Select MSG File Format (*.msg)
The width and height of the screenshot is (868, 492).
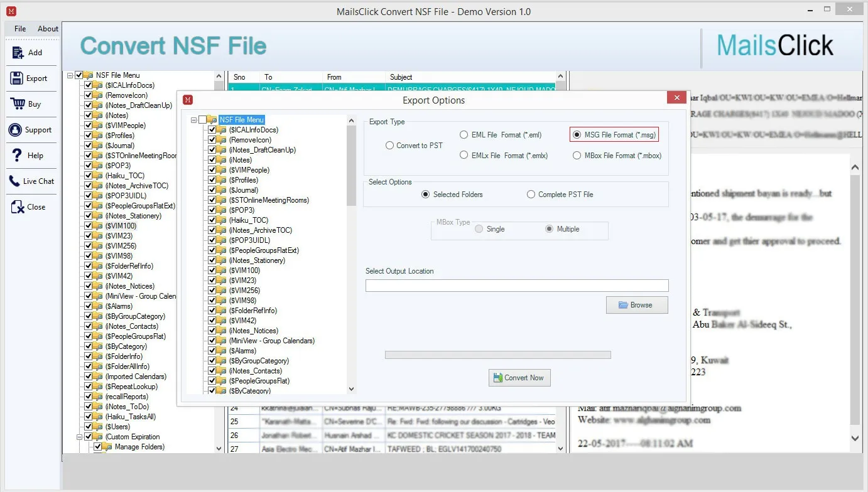point(614,134)
